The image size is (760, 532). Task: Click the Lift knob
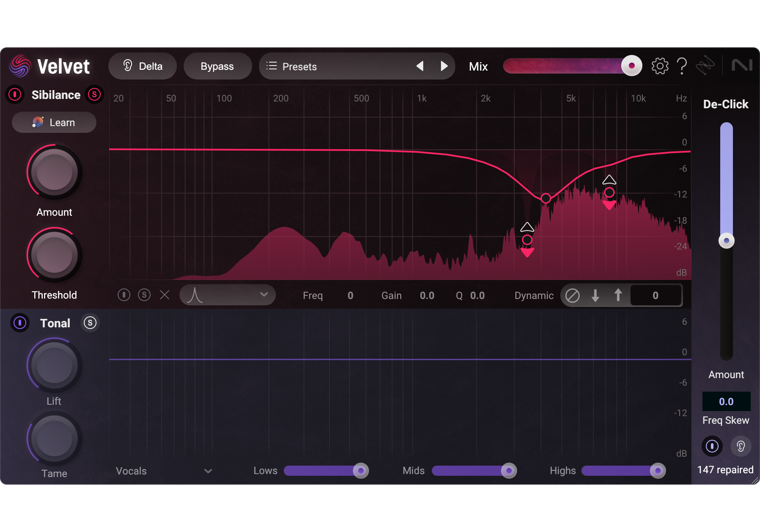[x=54, y=365]
